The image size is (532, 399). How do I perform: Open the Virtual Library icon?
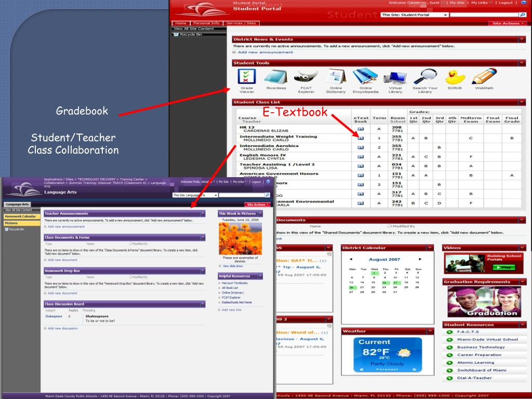(395, 78)
